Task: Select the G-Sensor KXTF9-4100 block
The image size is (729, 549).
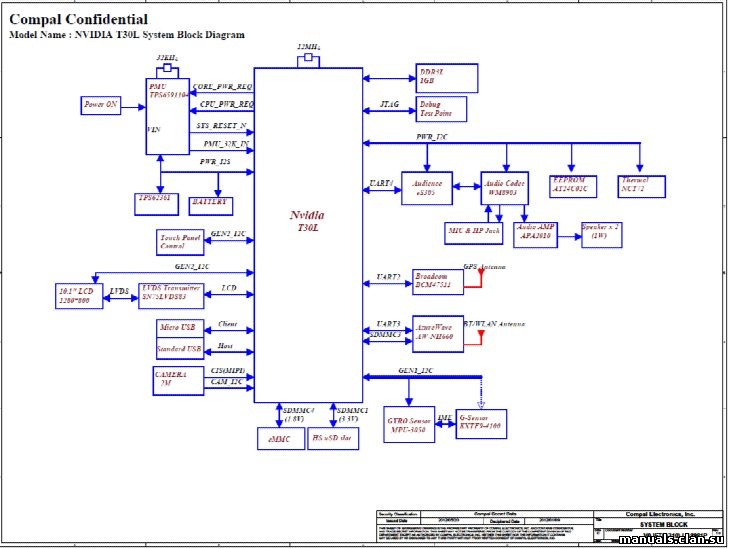Action: pyautogui.click(x=481, y=424)
